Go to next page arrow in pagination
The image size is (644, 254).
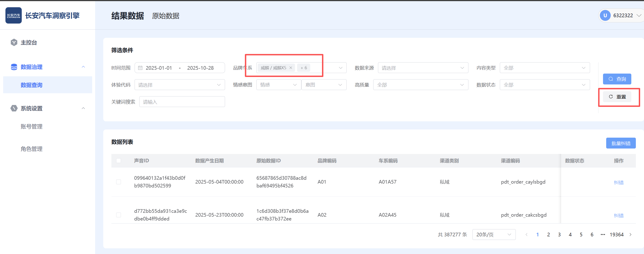[x=630, y=235]
